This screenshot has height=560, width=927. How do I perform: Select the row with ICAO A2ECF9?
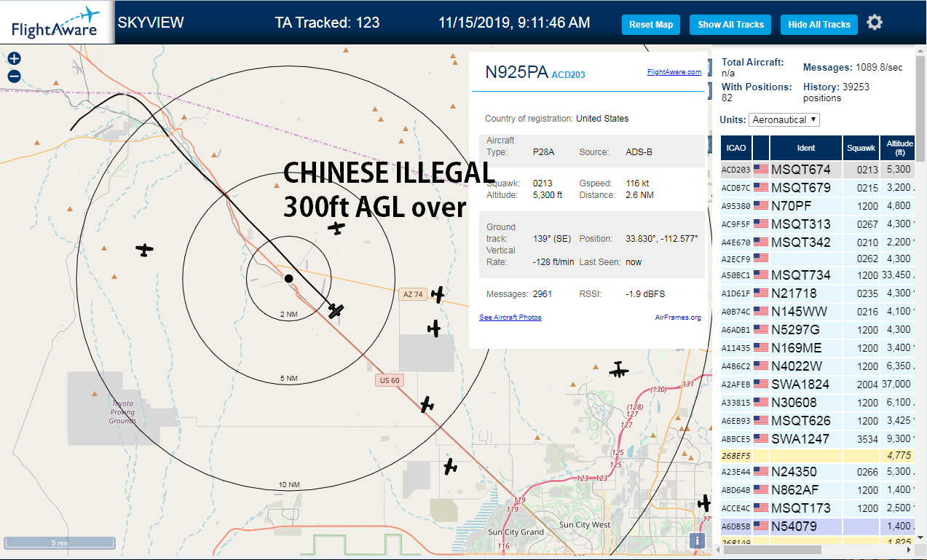[x=818, y=258]
